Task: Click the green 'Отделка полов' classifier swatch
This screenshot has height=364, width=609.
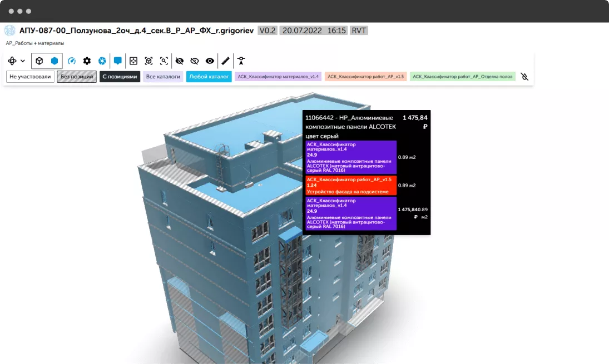Action: click(462, 77)
